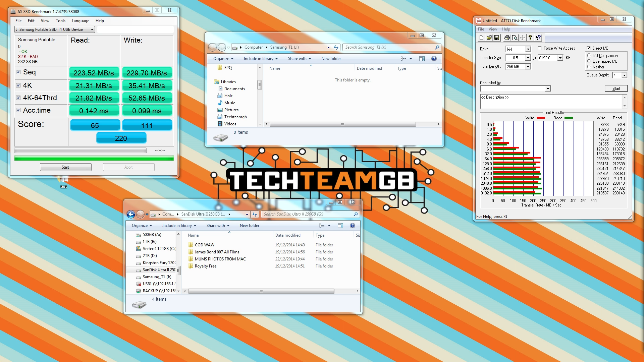The image size is (644, 362).
Task: Click the Save floppy icon in ATTO
Action: [497, 38]
